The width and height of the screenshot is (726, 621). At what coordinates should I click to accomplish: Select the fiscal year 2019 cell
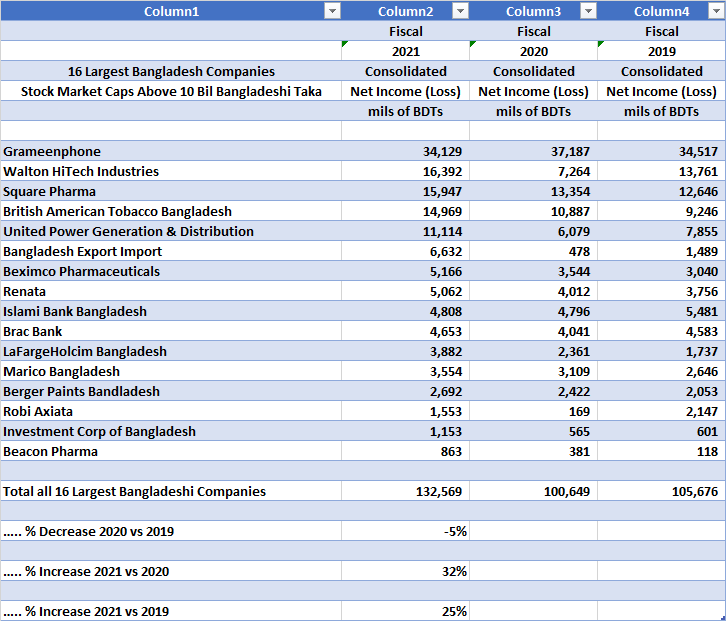(661, 51)
